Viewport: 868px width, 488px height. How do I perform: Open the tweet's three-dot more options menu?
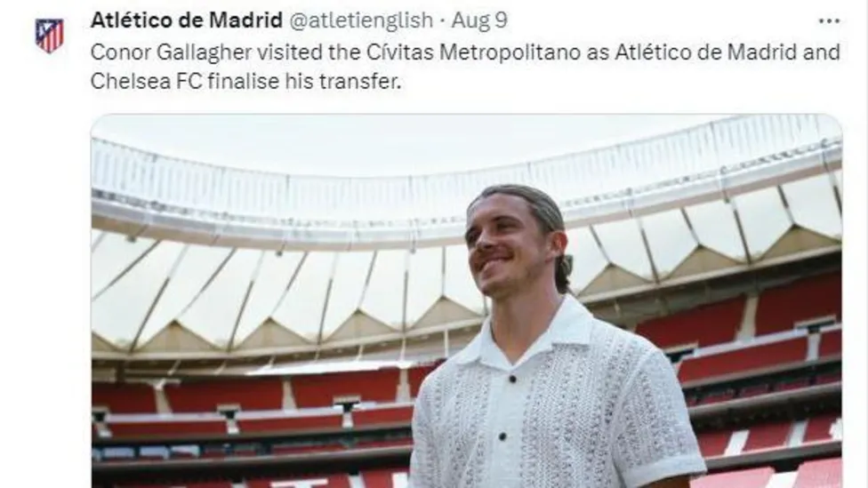(x=829, y=21)
